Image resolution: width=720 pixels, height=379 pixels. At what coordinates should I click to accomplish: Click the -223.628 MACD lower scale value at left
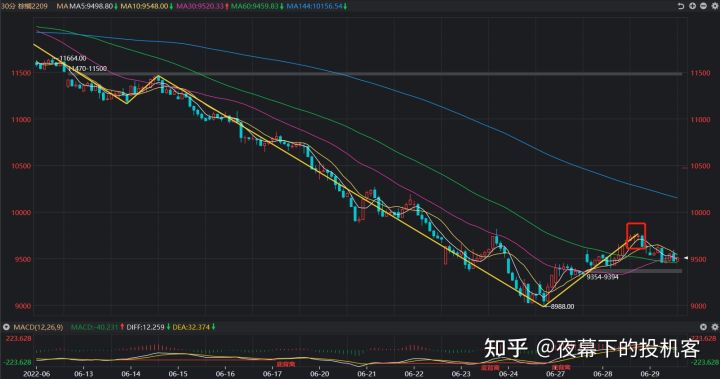click(x=17, y=362)
